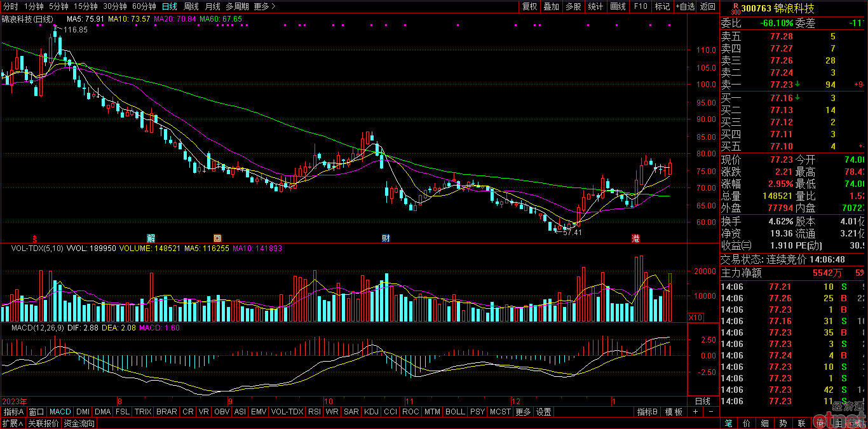The image size is (868, 429).
Task: Click the 港 marker under the candles
Action: tap(635, 238)
